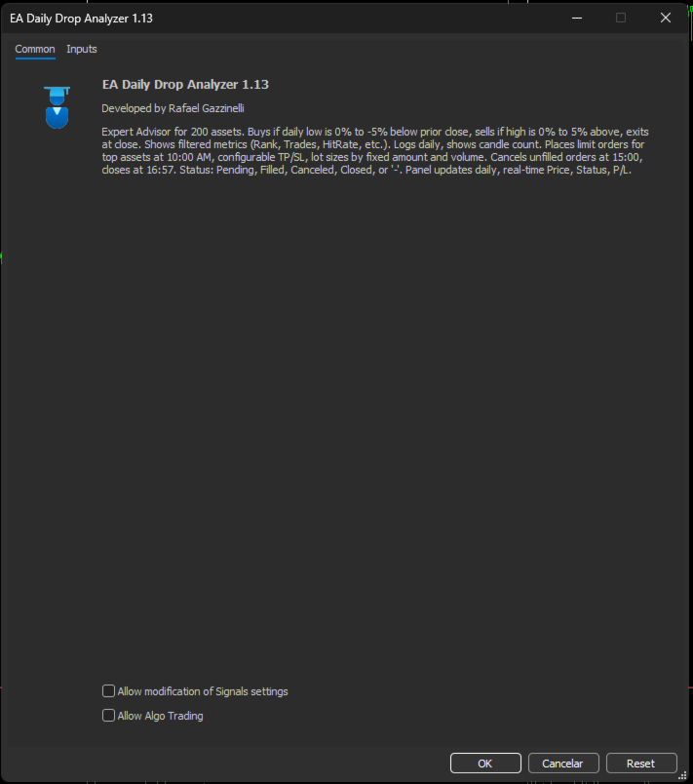
Task: Close the dialog with the X icon
Action: [x=665, y=18]
